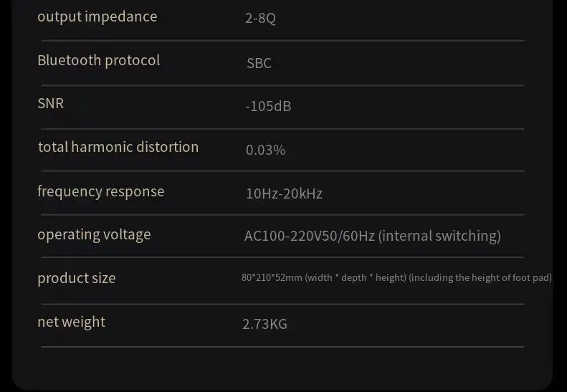The width and height of the screenshot is (567, 392).
Task: Click the "output impedance" label
Action: (97, 17)
